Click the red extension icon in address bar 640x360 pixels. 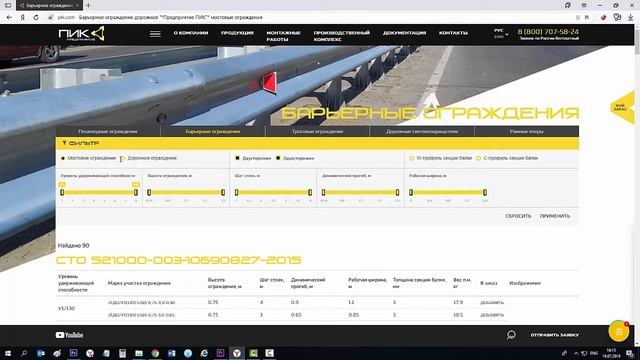[x=604, y=18]
